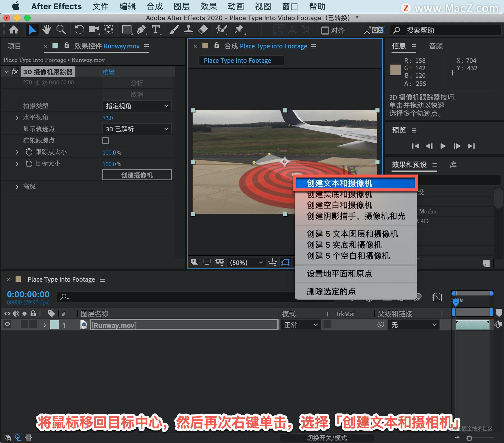Screen dimensions: 504x443
Task: Toggle 目标大小 stopwatch keyframe
Action: [29, 163]
